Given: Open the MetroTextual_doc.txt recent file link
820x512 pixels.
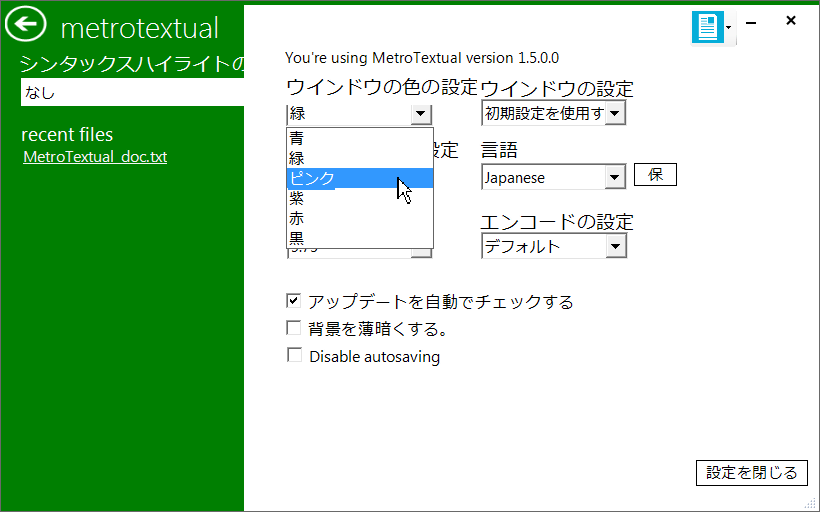Looking at the screenshot, I should pyautogui.click(x=95, y=157).
